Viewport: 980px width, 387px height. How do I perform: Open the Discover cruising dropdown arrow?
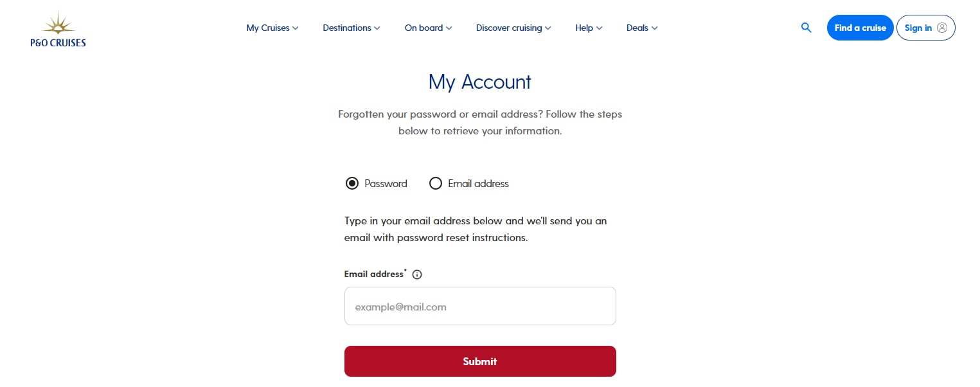tap(548, 28)
